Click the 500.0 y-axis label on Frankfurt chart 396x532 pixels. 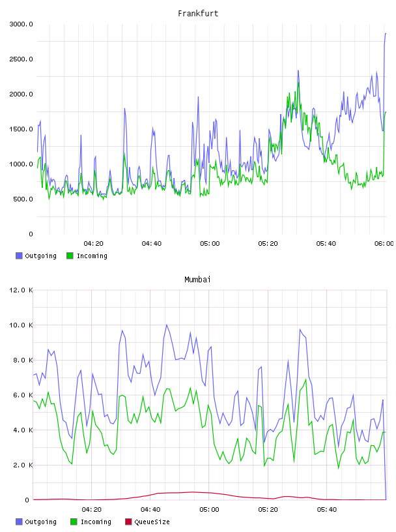coord(23,199)
